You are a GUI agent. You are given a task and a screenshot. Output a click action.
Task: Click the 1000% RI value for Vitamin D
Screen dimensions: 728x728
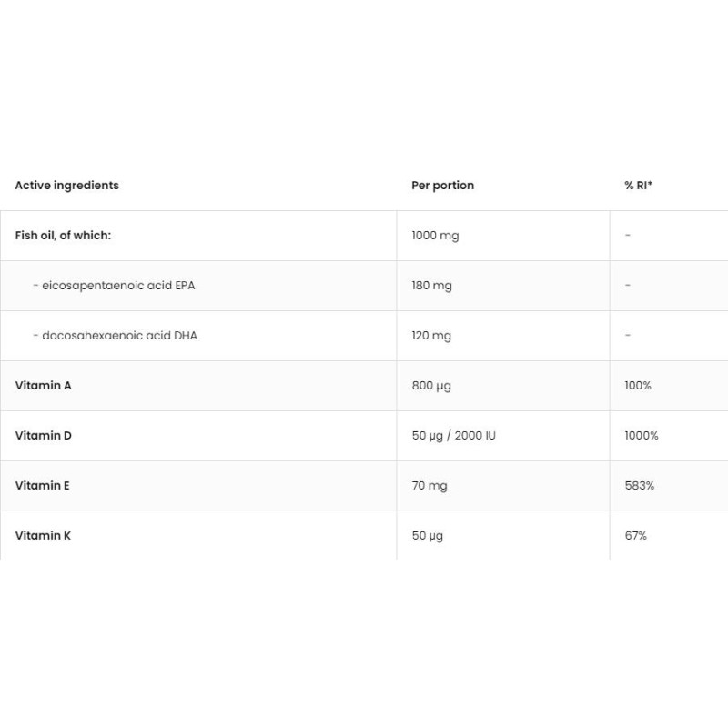click(x=641, y=436)
